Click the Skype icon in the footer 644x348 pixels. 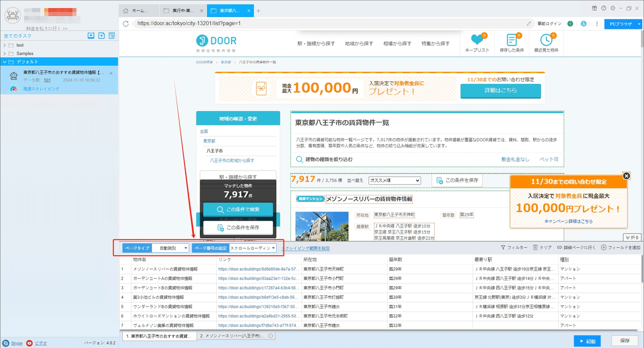pyautogui.click(x=5, y=343)
